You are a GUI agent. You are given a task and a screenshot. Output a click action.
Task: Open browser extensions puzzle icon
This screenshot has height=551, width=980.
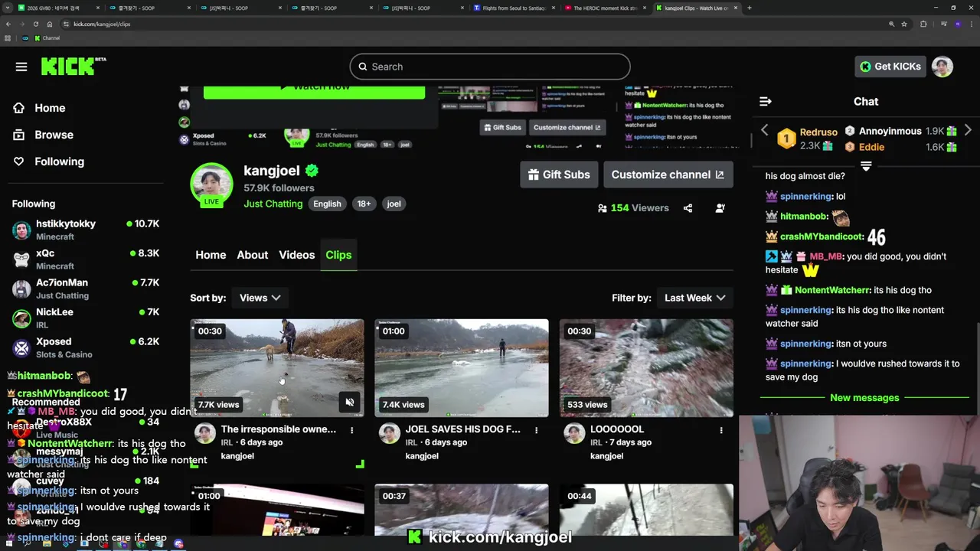[923, 24]
